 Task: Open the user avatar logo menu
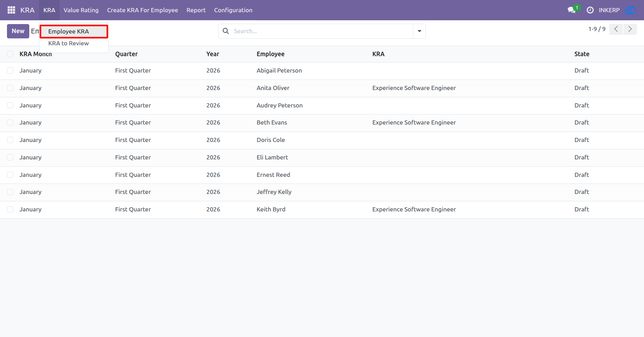(x=631, y=10)
